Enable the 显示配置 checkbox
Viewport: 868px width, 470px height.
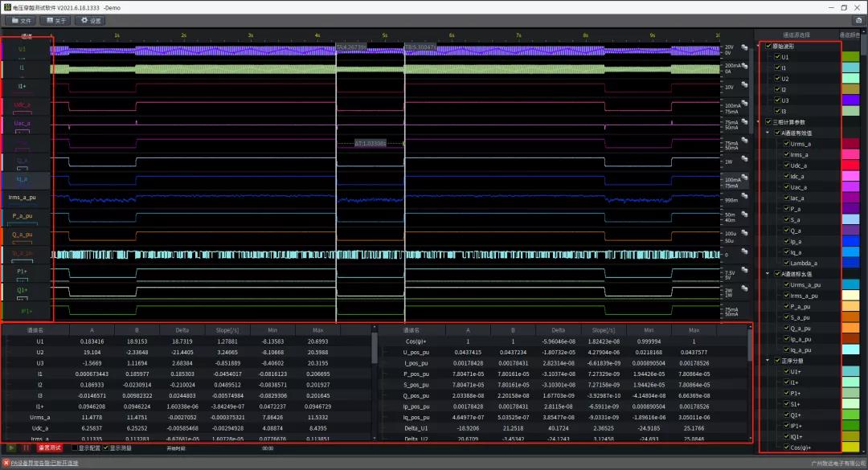(75, 448)
